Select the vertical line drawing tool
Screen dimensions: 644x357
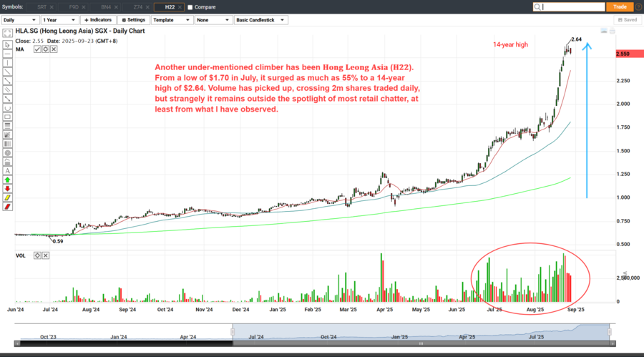pos(7,62)
